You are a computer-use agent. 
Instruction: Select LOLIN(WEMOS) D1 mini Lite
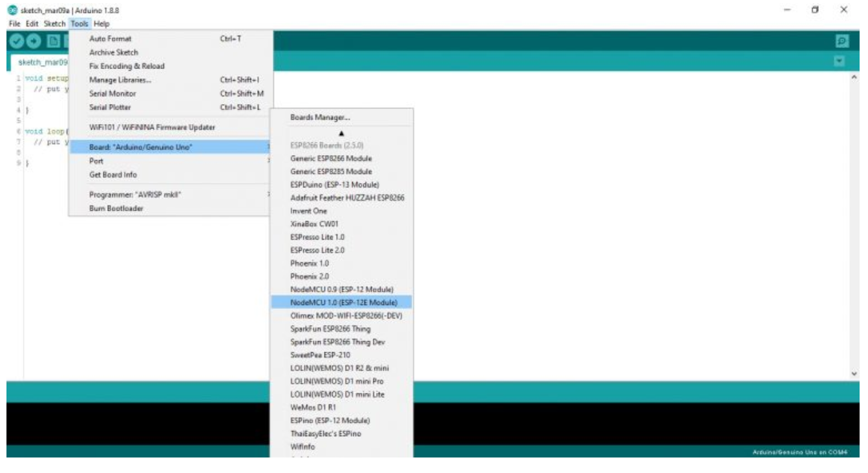[341, 394]
